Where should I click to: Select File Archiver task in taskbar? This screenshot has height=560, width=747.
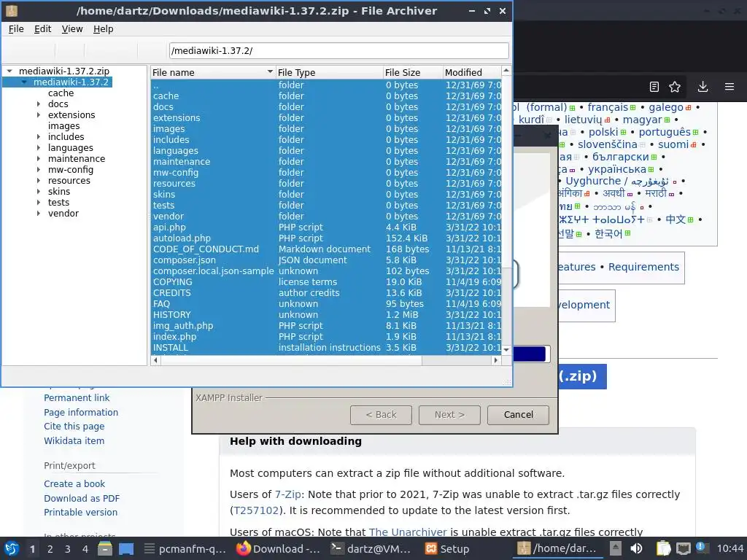tap(557, 548)
